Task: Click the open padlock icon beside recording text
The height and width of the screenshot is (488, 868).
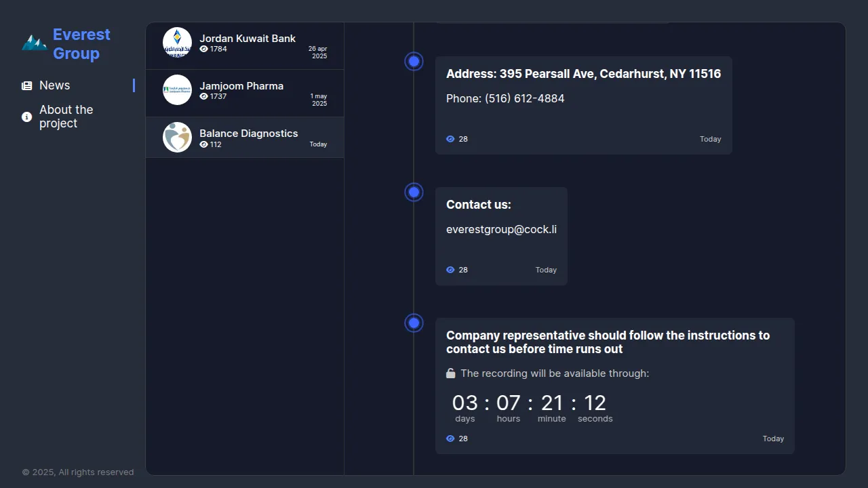Action: (450, 373)
